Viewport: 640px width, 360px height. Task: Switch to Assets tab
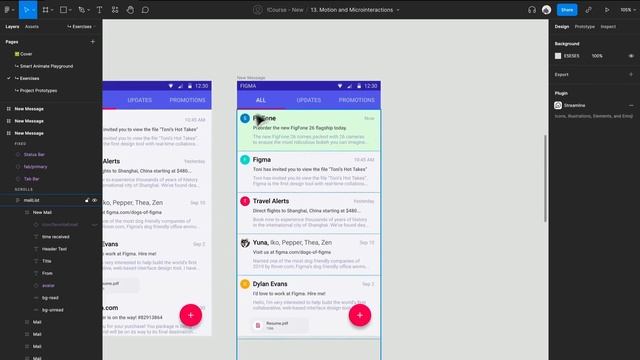pyautogui.click(x=32, y=27)
